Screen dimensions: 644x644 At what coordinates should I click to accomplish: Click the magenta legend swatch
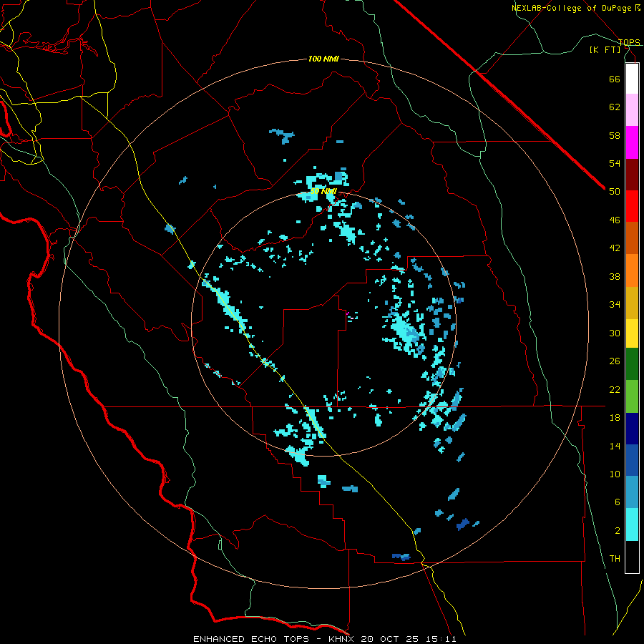[x=632, y=142]
